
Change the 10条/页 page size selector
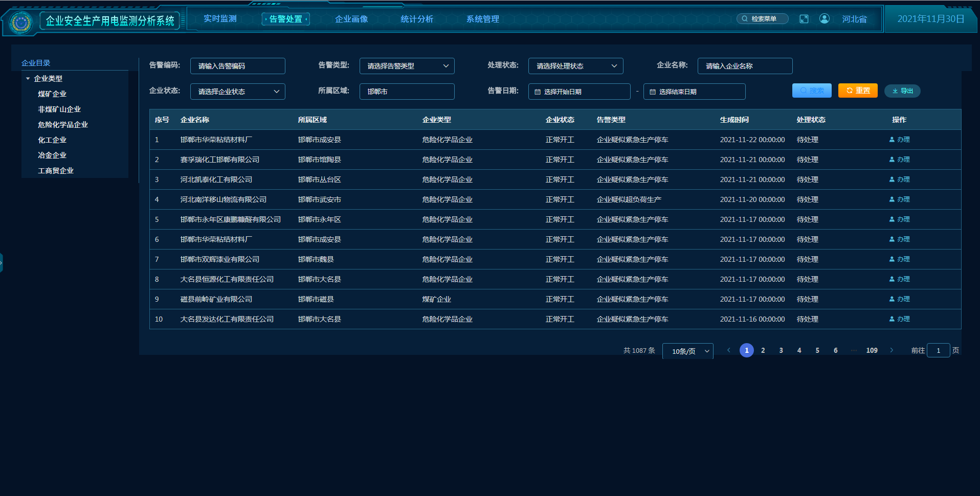687,351
